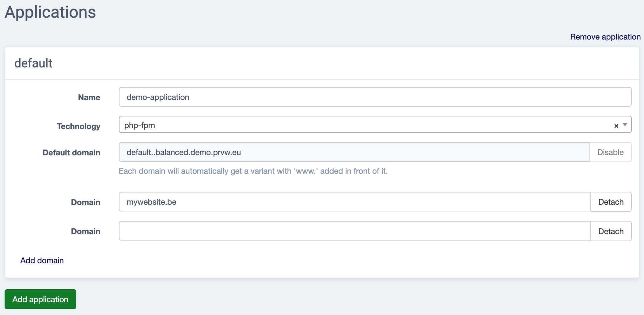
Task: Click the Remove application link
Action: pyautogui.click(x=605, y=37)
